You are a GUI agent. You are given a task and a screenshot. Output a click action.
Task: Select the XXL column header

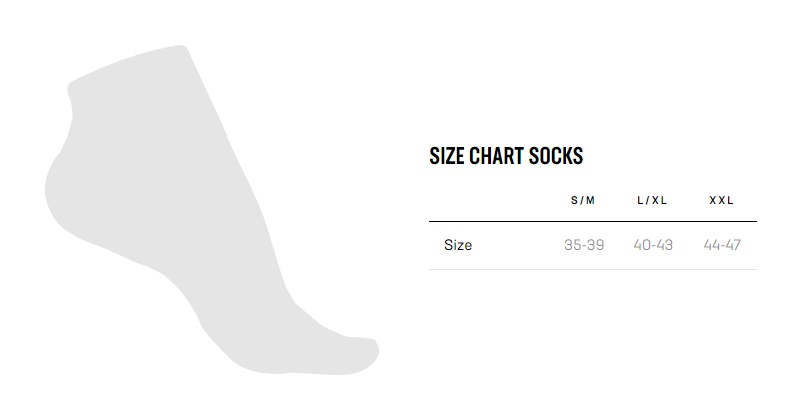point(722,200)
